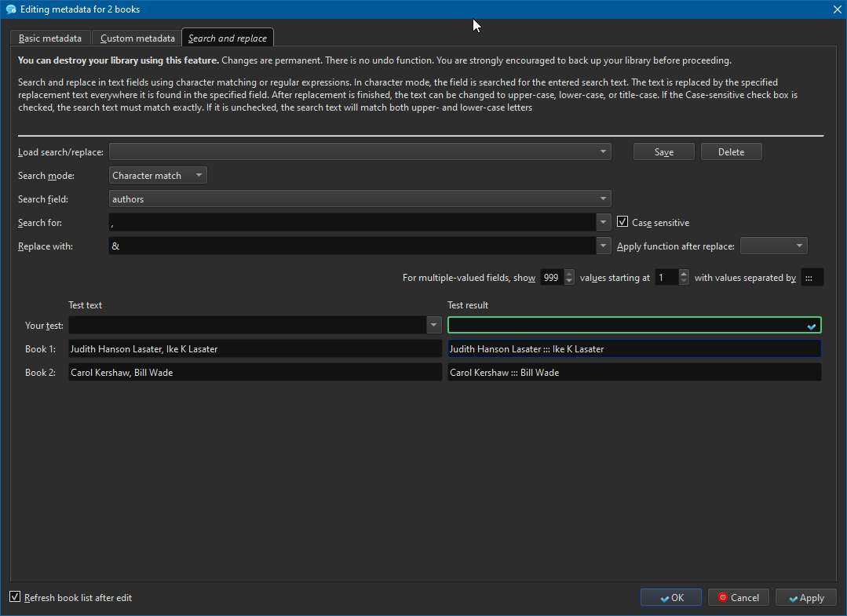Increase the show values count
This screenshot has width=847, height=616.
tap(569, 273)
